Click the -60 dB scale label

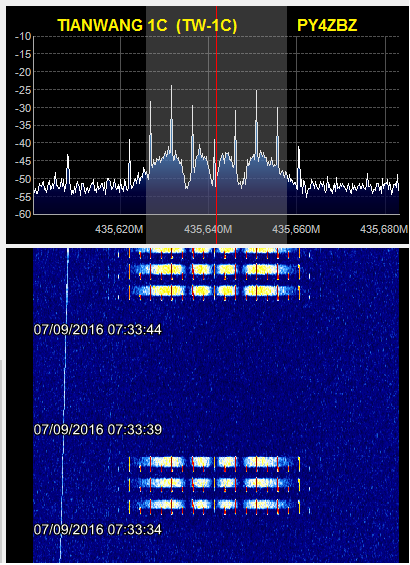(x=23, y=214)
